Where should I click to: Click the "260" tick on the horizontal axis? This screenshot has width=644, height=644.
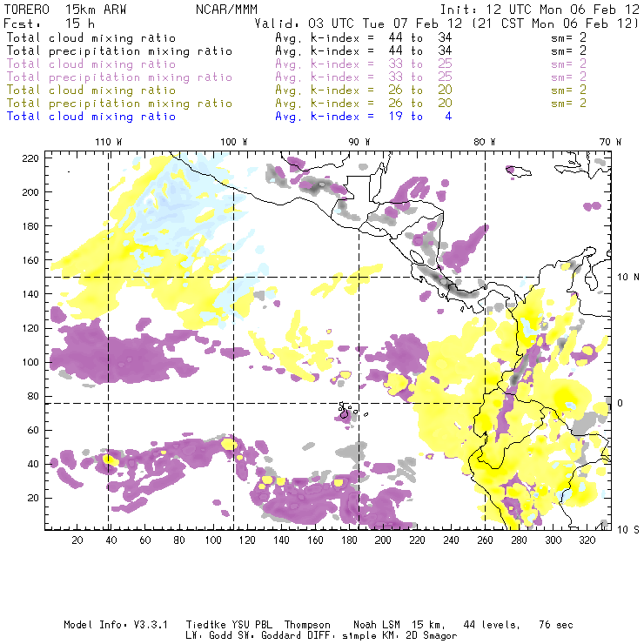(485, 540)
